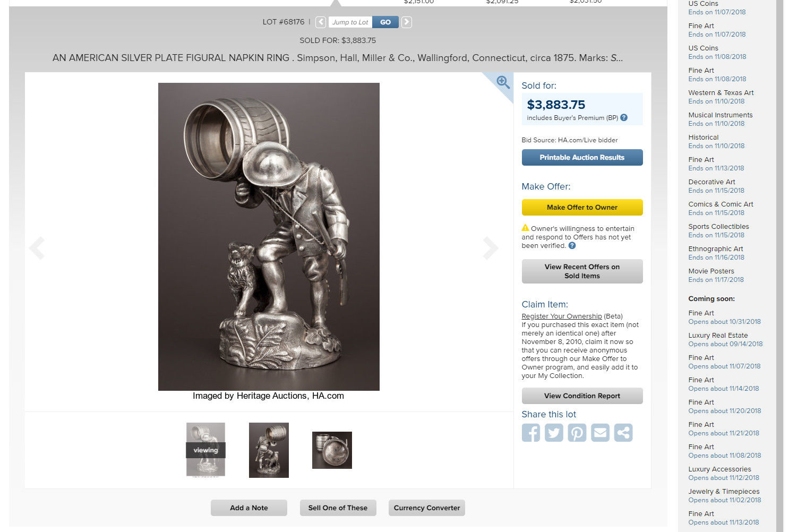Image resolution: width=789 pixels, height=532 pixels.
Task: Share this lot by email icon
Action: point(600,433)
